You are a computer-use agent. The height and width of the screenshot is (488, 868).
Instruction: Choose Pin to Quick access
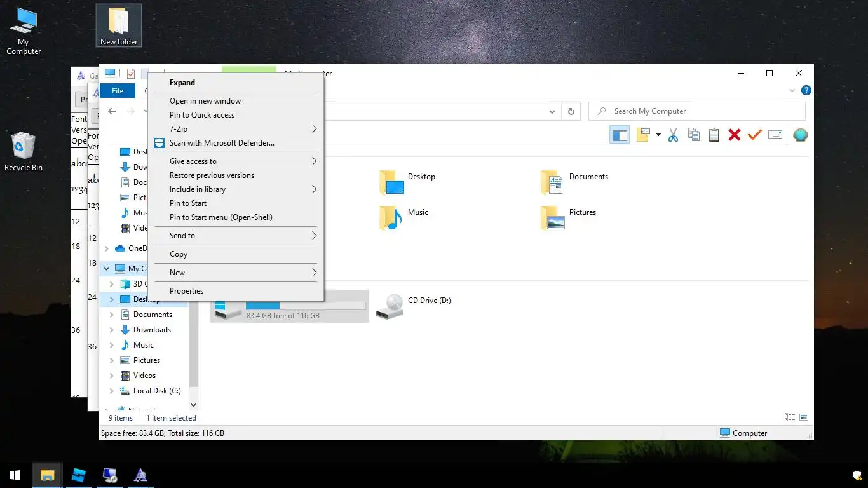pyautogui.click(x=236, y=115)
